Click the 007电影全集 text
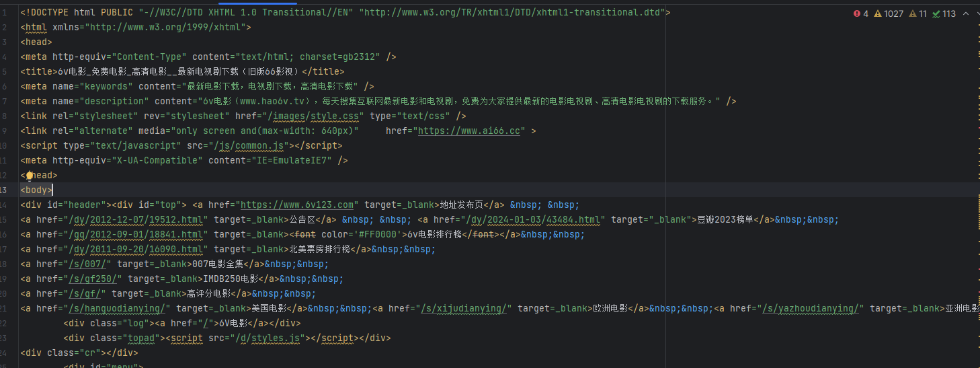980x368 pixels. pyautogui.click(x=217, y=264)
